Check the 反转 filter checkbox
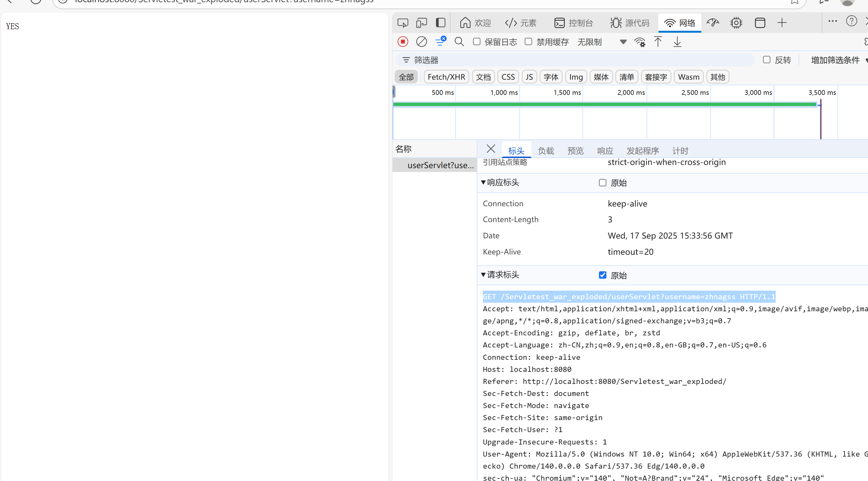 [766, 60]
